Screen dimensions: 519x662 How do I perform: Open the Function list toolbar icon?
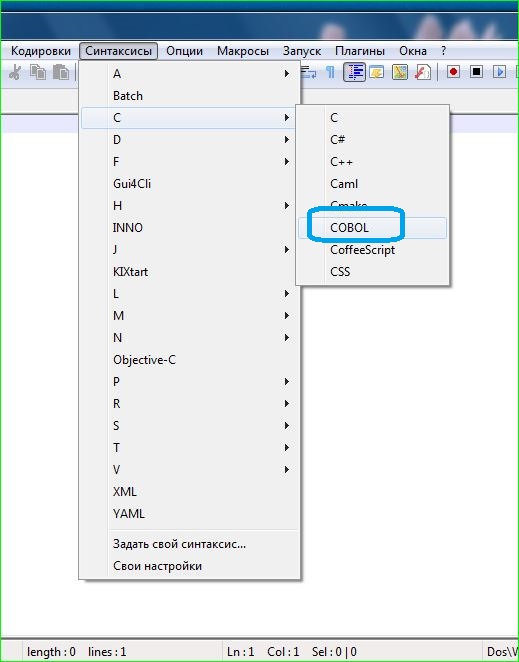tap(422, 73)
